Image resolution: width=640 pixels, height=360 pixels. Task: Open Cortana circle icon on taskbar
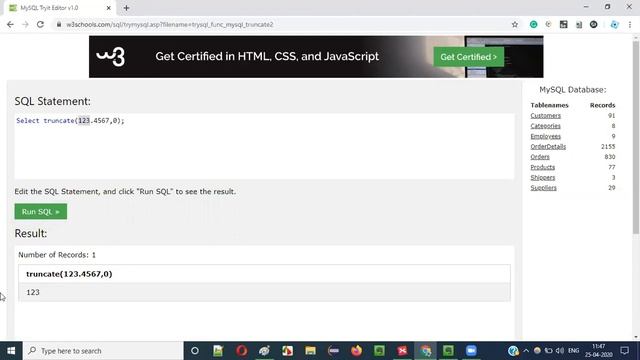195,351
